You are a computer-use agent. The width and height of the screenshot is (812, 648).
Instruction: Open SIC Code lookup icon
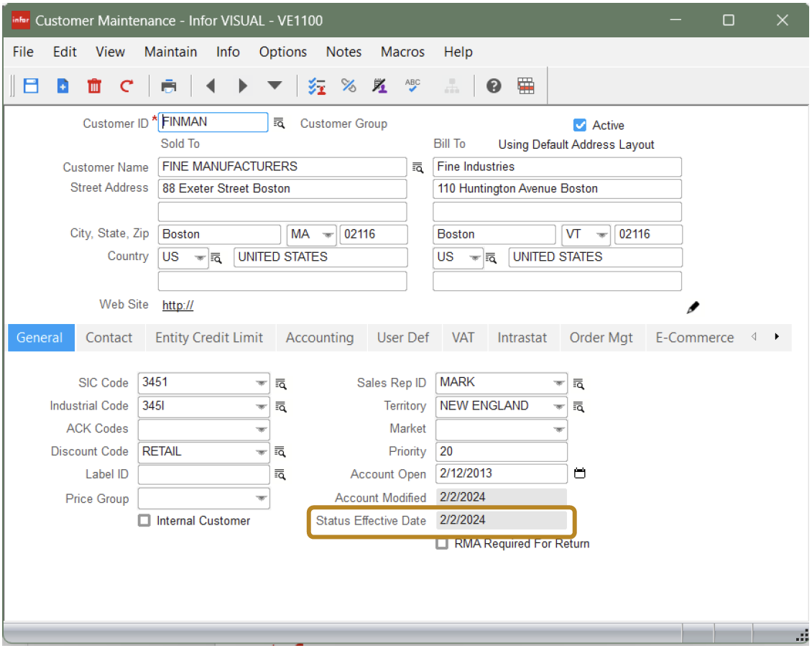pos(281,384)
